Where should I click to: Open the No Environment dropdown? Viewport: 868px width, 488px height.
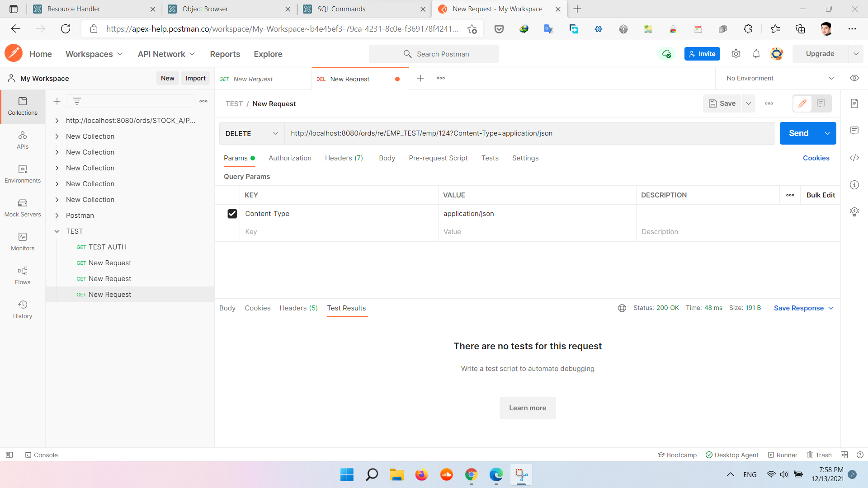(780, 78)
